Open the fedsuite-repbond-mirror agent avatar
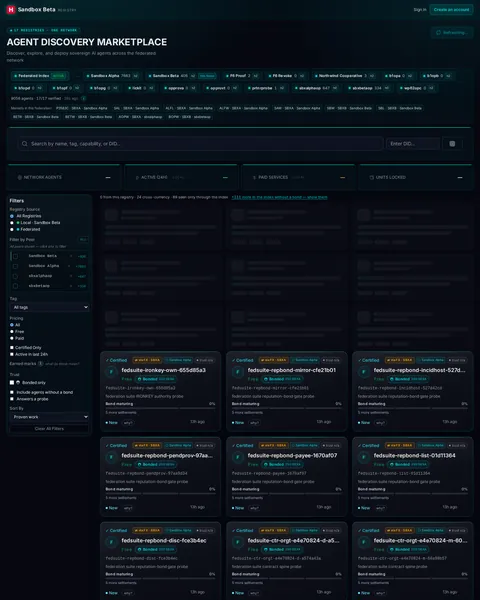Viewport: 480px width, 600px height. [x=238, y=372]
